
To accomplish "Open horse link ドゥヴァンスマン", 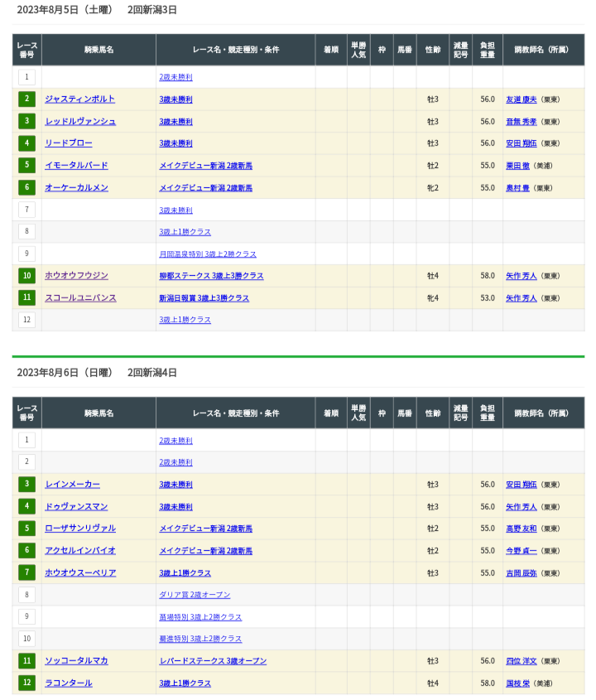I will pyautogui.click(x=76, y=507).
